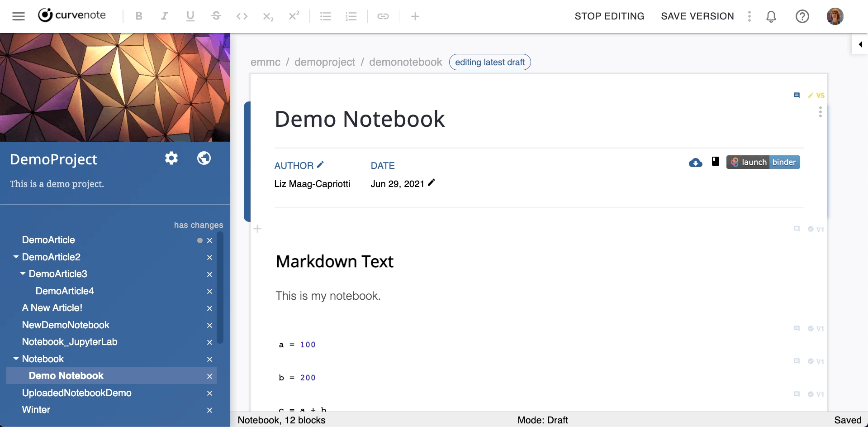Open the Winter article in sidebar

[x=36, y=410]
